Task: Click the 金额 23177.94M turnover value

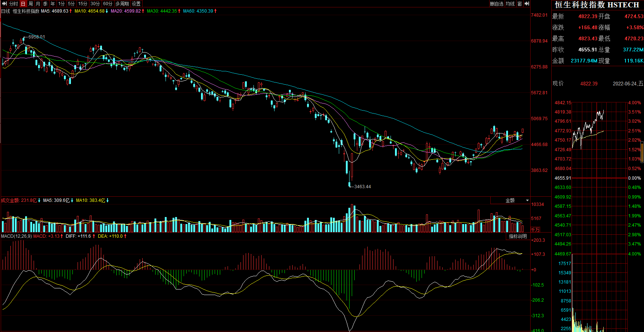Action: click(x=584, y=61)
